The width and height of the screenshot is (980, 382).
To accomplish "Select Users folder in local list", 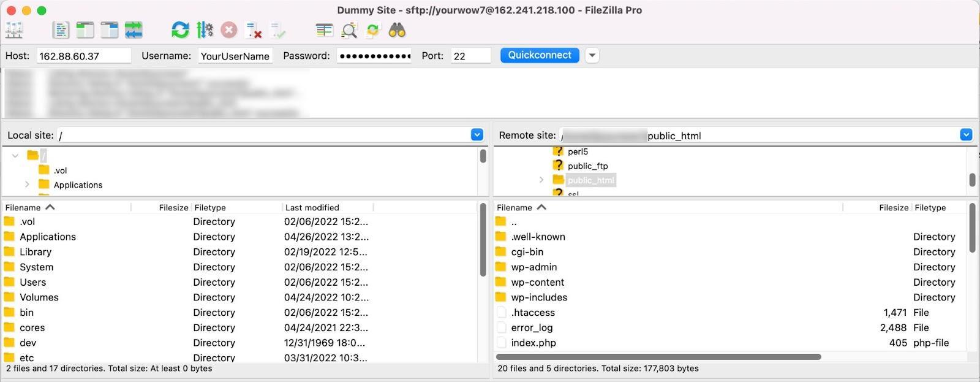I will click(x=239, y=282).
